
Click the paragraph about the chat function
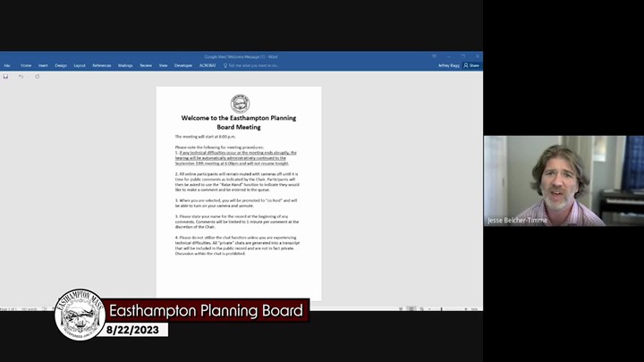pos(237,246)
